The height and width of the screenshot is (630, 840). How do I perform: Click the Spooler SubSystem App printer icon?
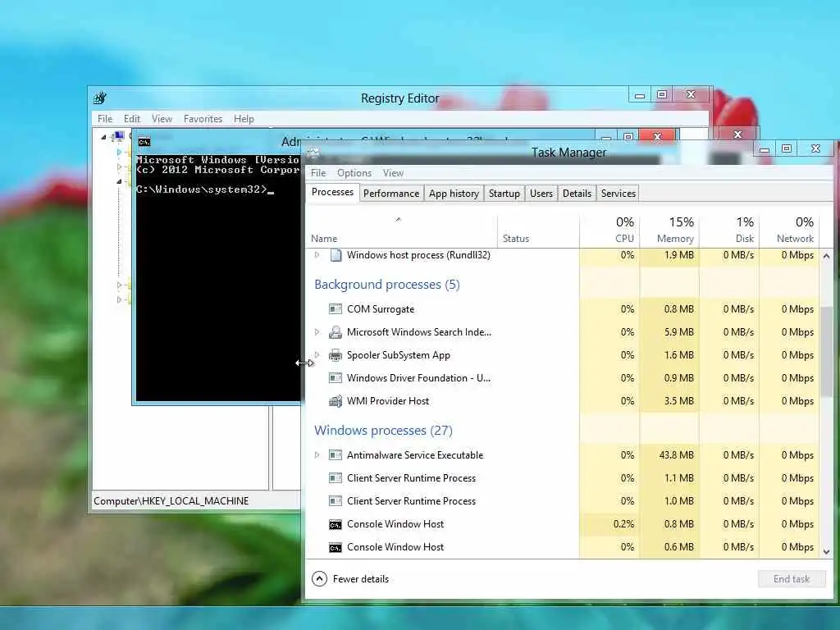pos(336,355)
